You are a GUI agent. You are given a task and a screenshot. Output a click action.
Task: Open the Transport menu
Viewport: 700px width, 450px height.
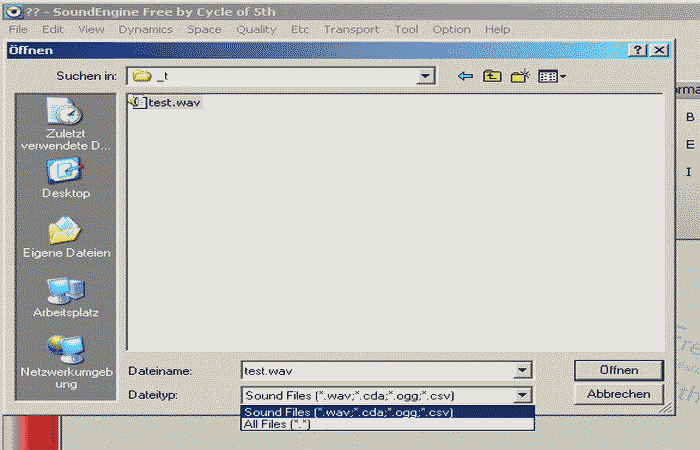[351, 29]
